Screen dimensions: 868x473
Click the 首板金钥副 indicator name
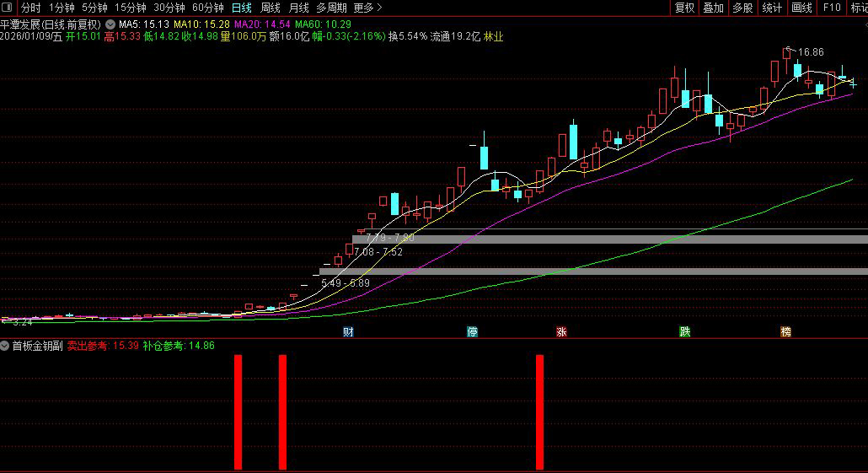point(37,346)
